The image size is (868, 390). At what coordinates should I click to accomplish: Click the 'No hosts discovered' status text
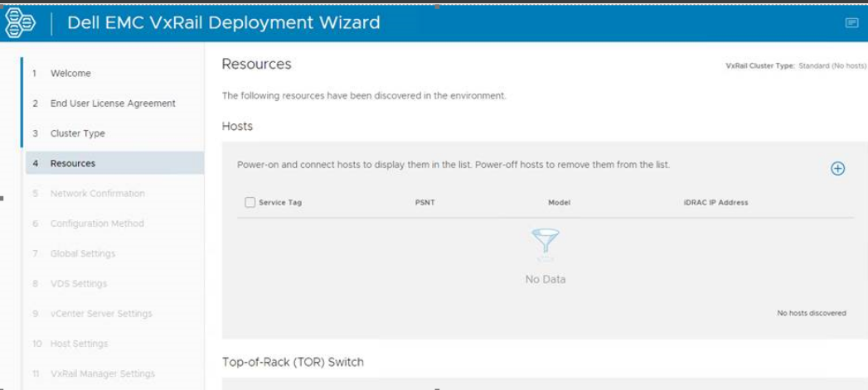tap(812, 313)
